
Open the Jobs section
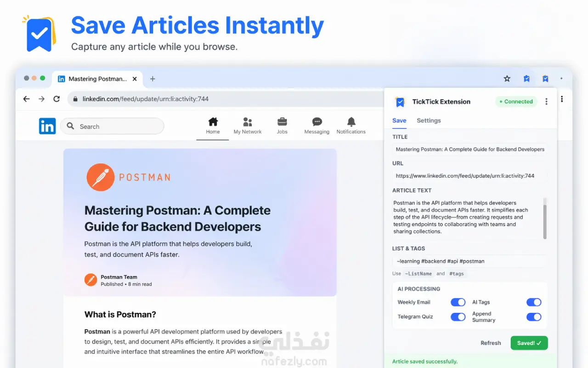282,126
